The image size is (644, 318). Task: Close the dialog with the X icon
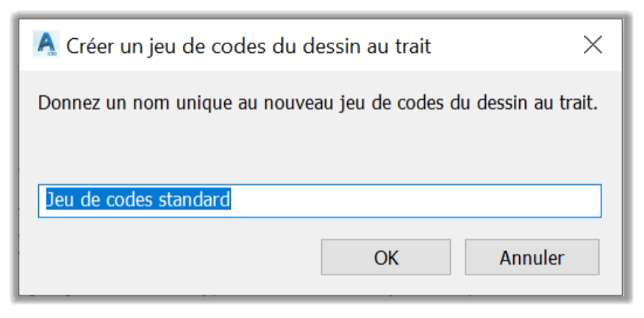pyautogui.click(x=593, y=45)
